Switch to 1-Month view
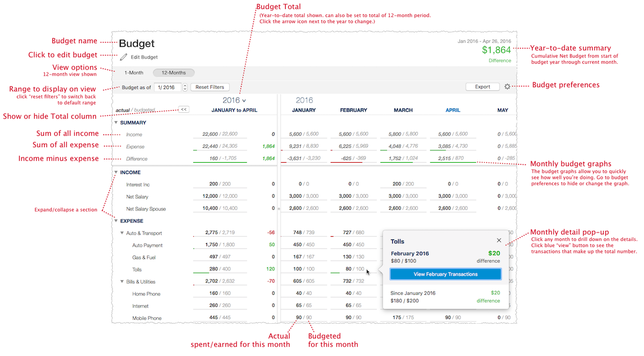644x356 pixels. tap(134, 72)
